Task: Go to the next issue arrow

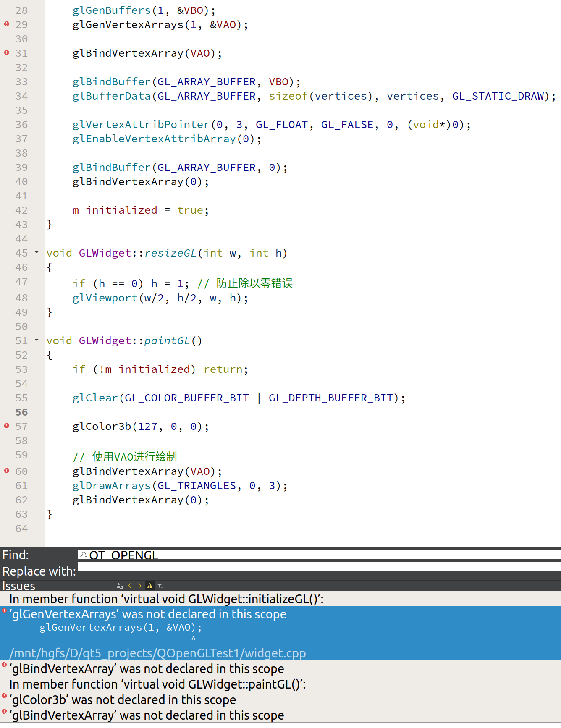Action: [140, 586]
